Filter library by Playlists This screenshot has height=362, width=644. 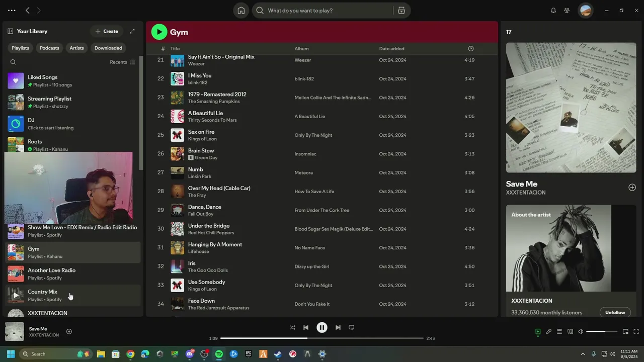(x=21, y=48)
